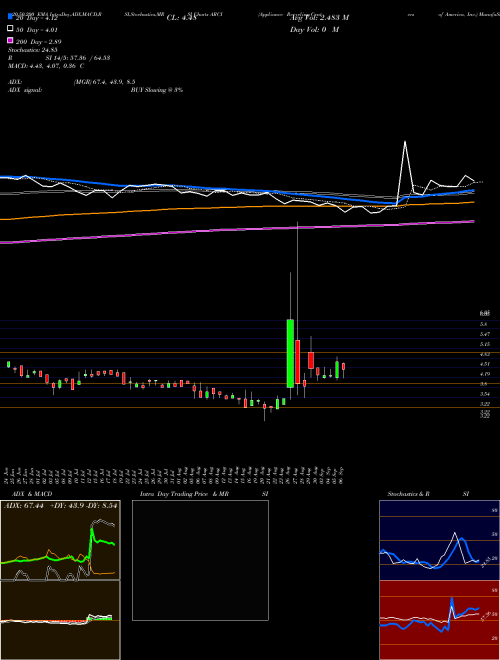The width and height of the screenshot is (500, 660).
Task: Click the blue 20 Day legend swatch
Action: pos(10,16)
